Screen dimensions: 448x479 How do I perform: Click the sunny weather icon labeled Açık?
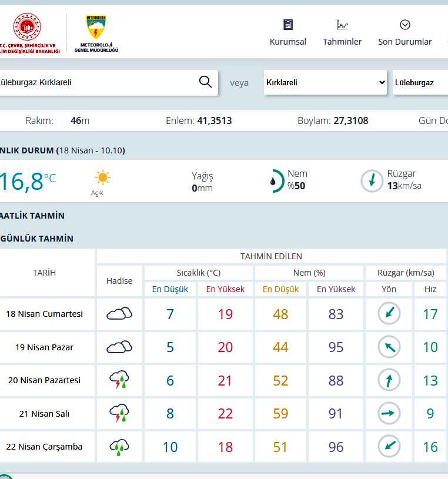coord(102,178)
